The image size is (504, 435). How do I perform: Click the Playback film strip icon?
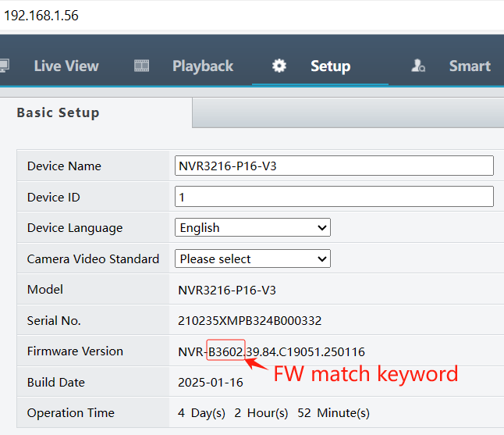(141, 66)
